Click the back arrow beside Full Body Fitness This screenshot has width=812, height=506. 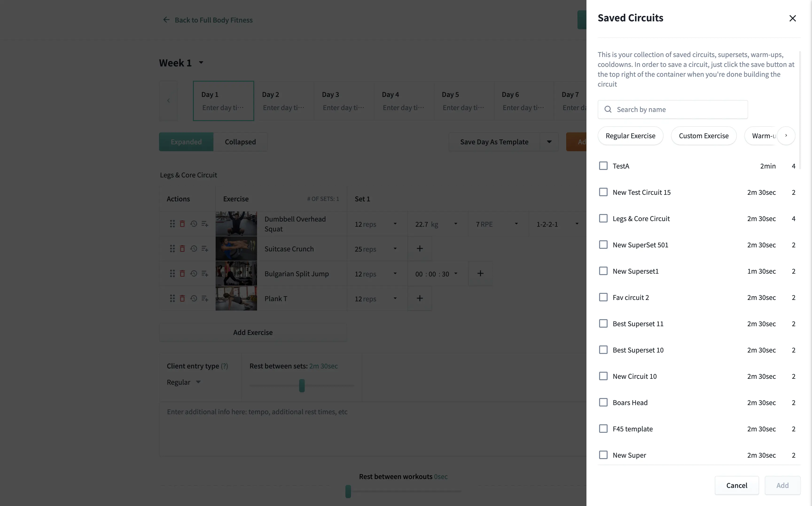tap(166, 20)
